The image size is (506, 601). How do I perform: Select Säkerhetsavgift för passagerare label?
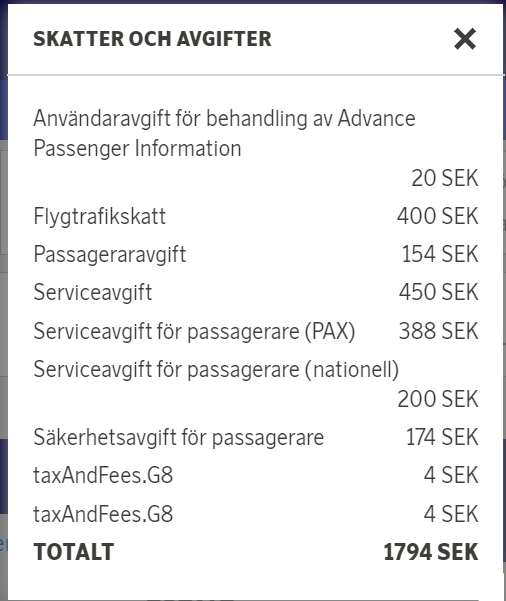[x=179, y=437]
